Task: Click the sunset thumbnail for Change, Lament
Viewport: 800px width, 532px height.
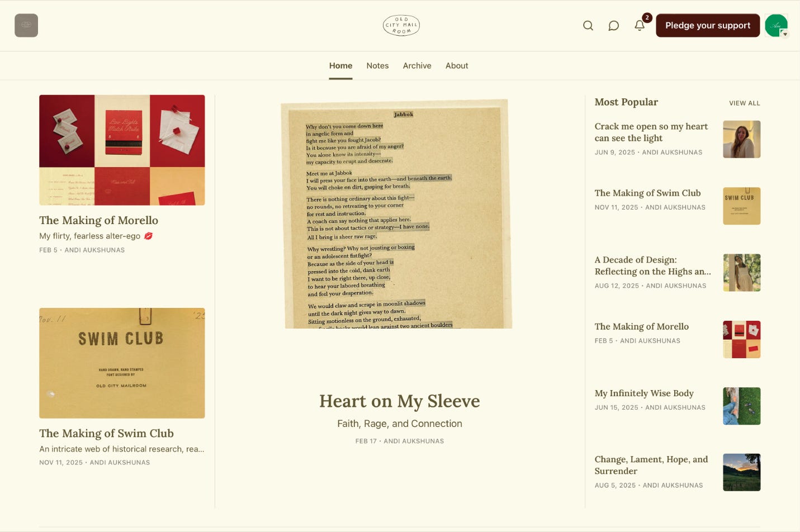Action: point(741,472)
